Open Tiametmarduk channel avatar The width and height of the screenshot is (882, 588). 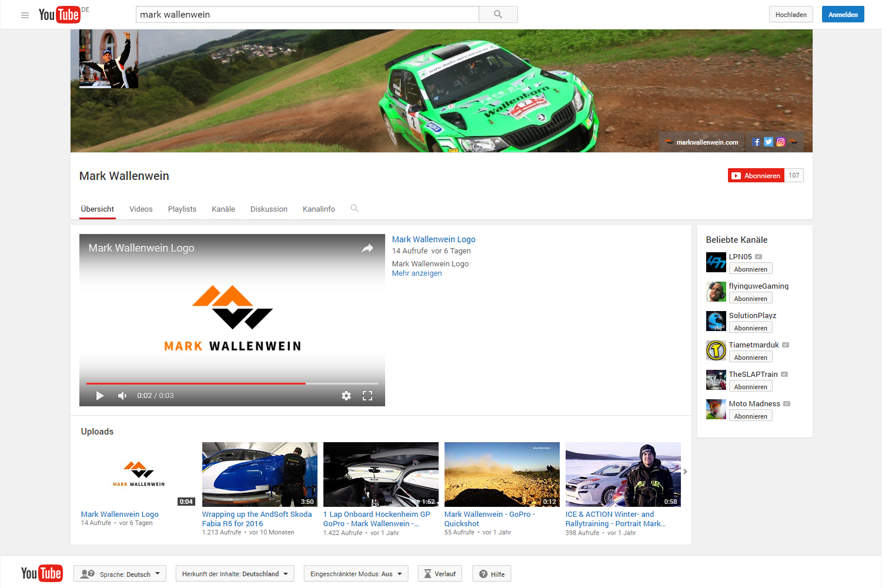716,350
